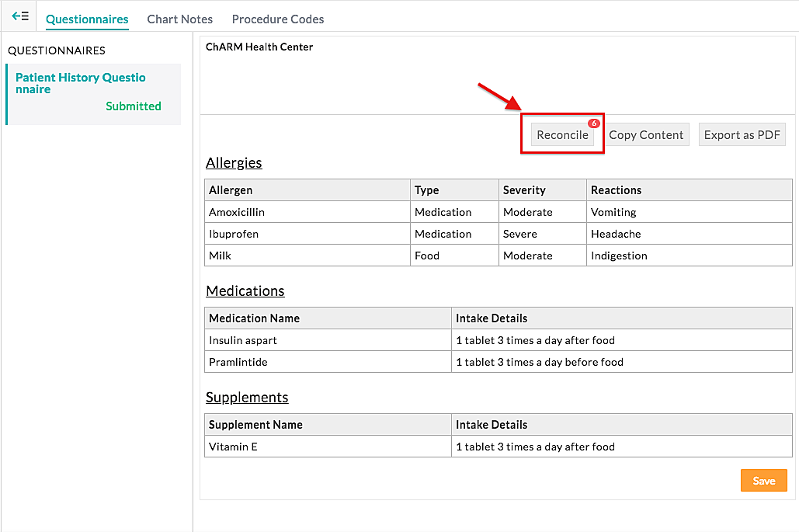The height and width of the screenshot is (532, 799).
Task: Switch to the Questionnaires tab
Action: 87,19
